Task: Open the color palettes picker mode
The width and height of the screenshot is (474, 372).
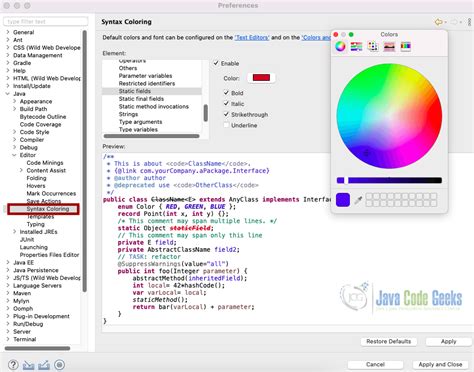Action: 373,46
